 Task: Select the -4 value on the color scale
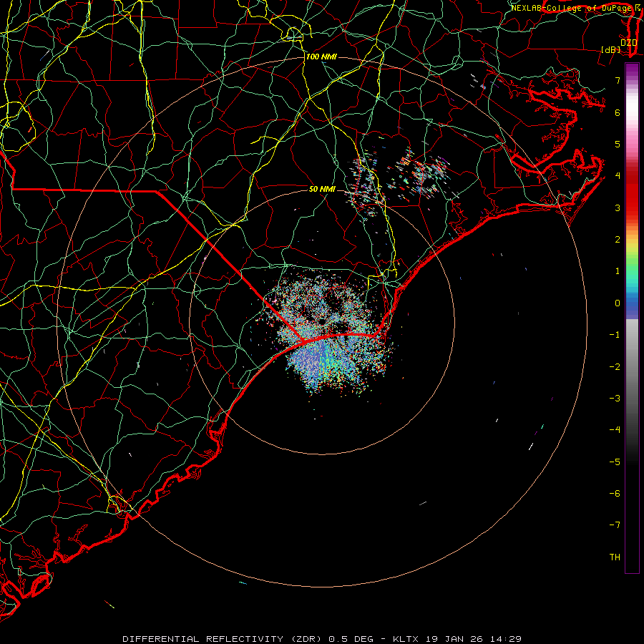coord(615,430)
